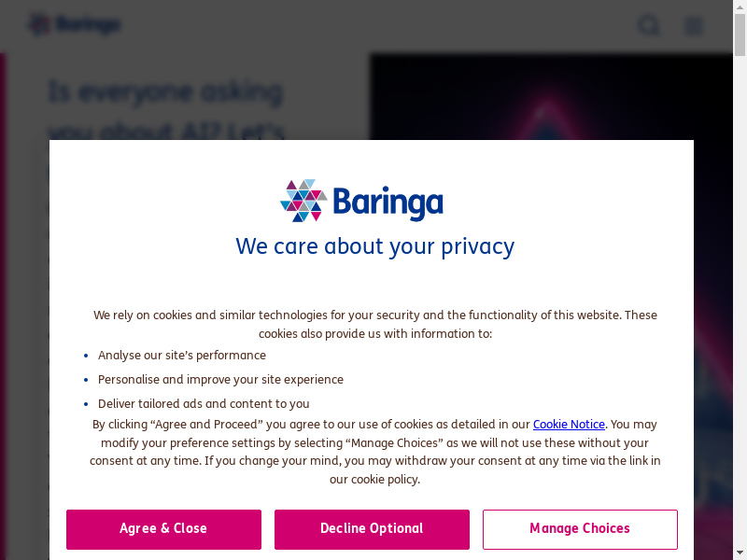Click the pink strip on the left page edge
Viewport: 747px width, 560px height.
[x=3, y=280]
